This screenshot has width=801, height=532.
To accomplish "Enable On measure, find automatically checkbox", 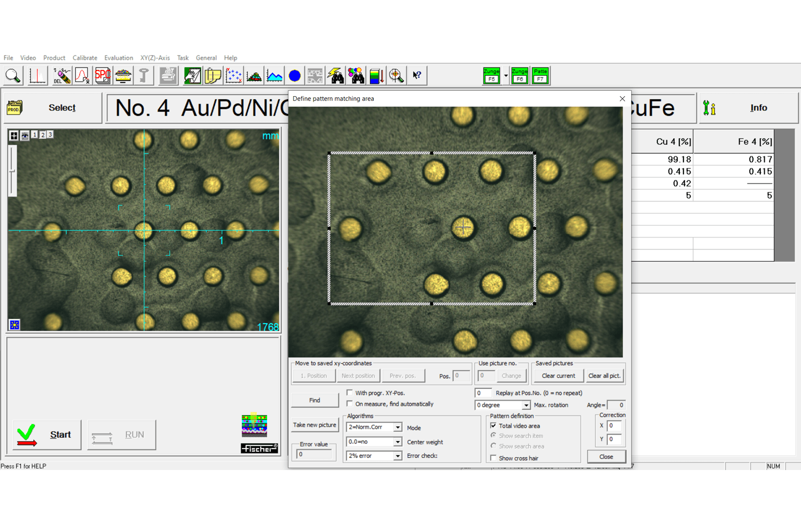I will click(x=350, y=404).
